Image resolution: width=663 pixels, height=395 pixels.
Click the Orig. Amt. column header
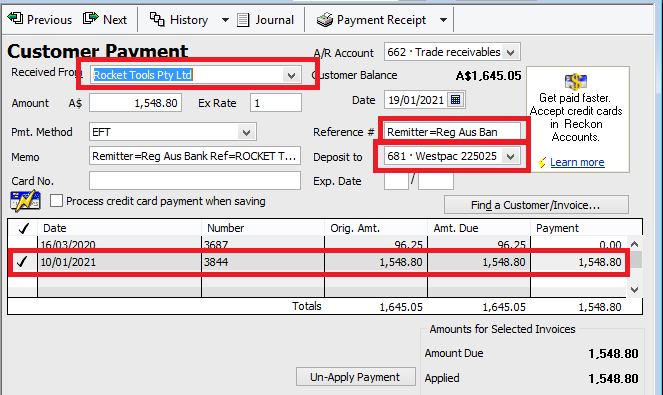[376, 228]
